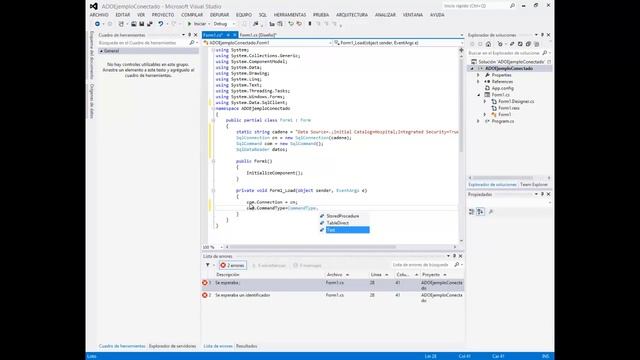Collapse the General group in Cuadro de herramientas
This screenshot has height=360, width=640.
(x=101, y=51)
